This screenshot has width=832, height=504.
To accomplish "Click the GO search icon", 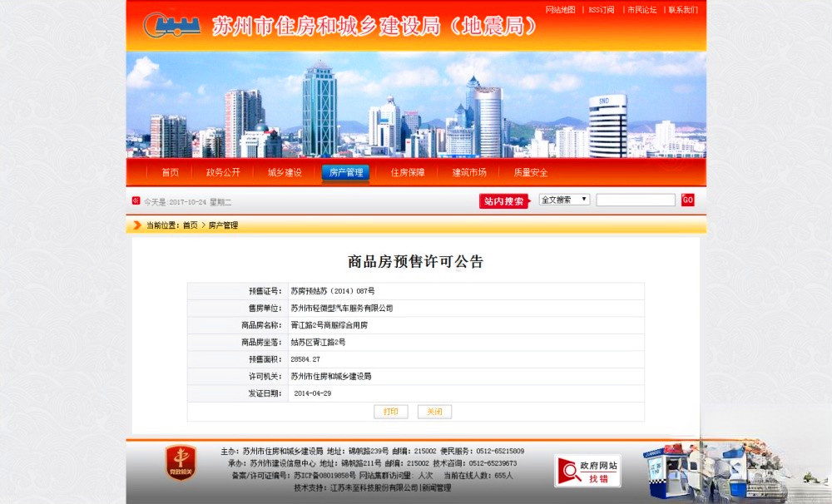I will 687,199.
